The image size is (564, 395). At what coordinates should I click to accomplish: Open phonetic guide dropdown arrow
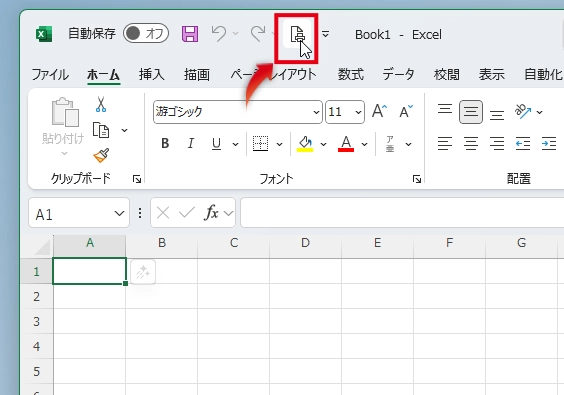[409, 144]
